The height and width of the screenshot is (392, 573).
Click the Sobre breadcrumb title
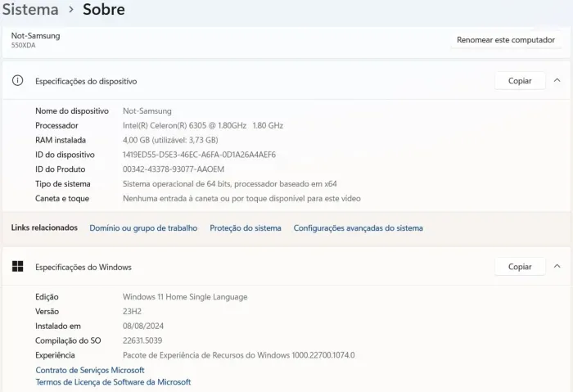[104, 9]
